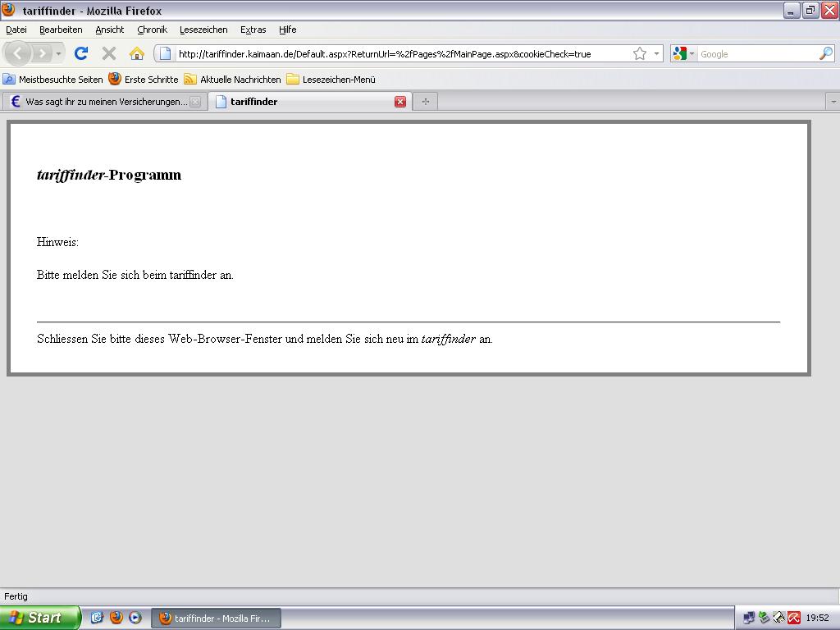The height and width of the screenshot is (630, 840).
Task: Open the Bearbeiten menu
Action: coord(61,30)
